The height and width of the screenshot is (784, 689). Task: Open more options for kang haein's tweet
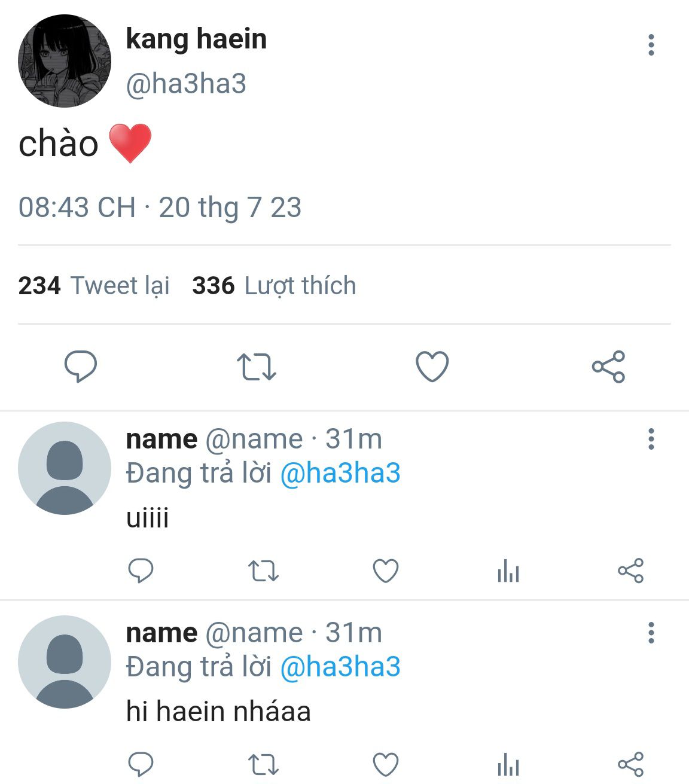(x=651, y=45)
